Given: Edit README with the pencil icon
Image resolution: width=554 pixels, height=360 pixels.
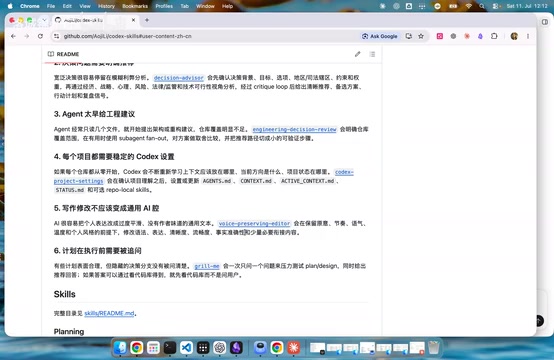Looking at the screenshot, I should coord(358,54).
